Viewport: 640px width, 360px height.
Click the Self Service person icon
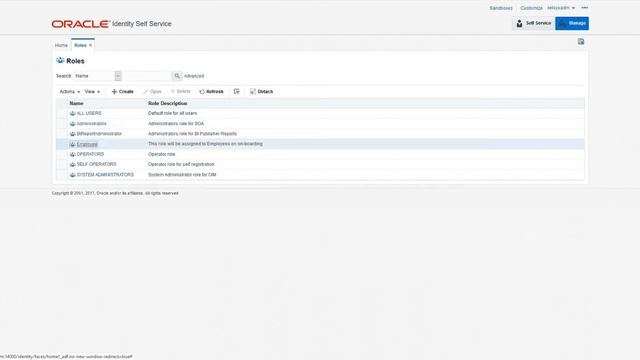pyautogui.click(x=519, y=23)
